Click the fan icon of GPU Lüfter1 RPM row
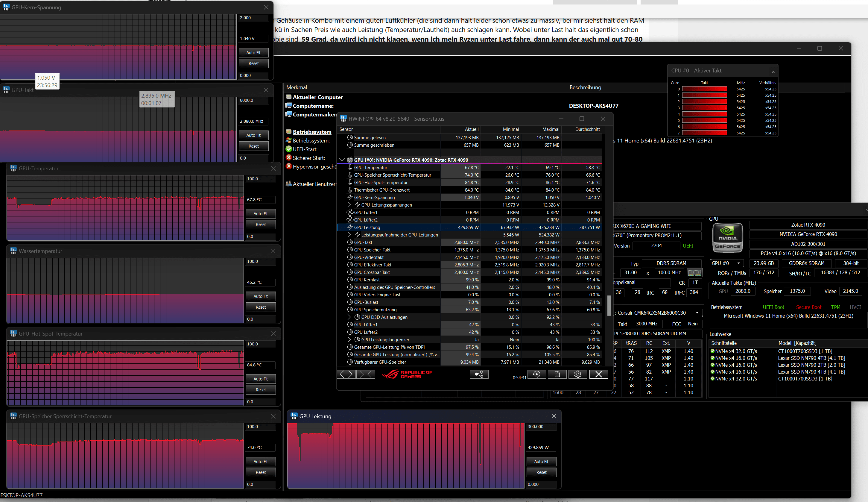The image size is (868, 502). pos(350,212)
